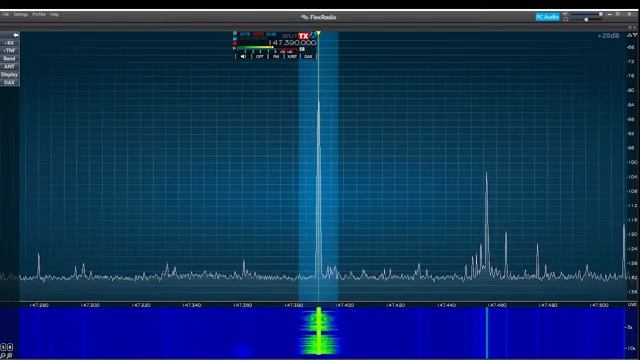Image resolution: width=640 pixels, height=360 pixels.
Task: Click the green waterfall signal trace
Action: (319, 331)
